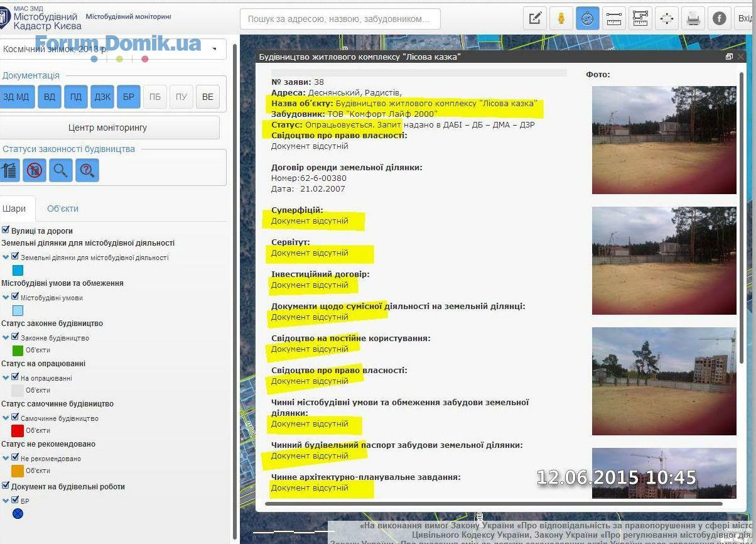Click the plain magnifier status icon
The image size is (756, 544).
pyautogui.click(x=61, y=170)
